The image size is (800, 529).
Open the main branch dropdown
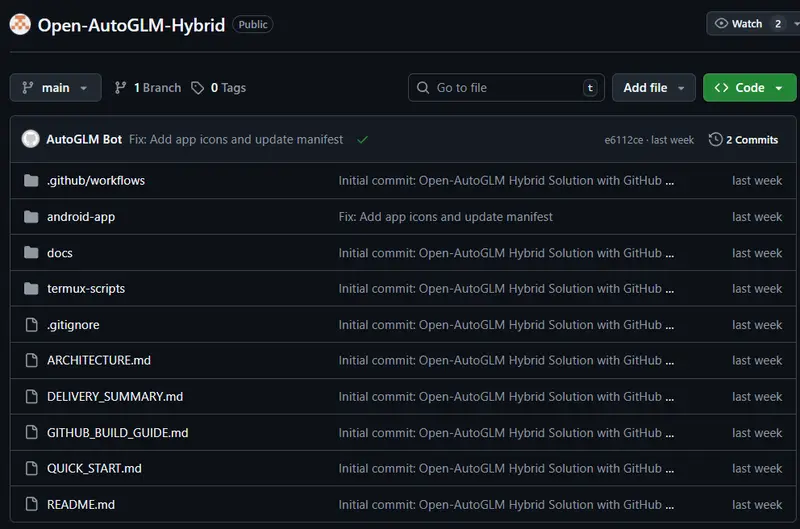coord(56,88)
